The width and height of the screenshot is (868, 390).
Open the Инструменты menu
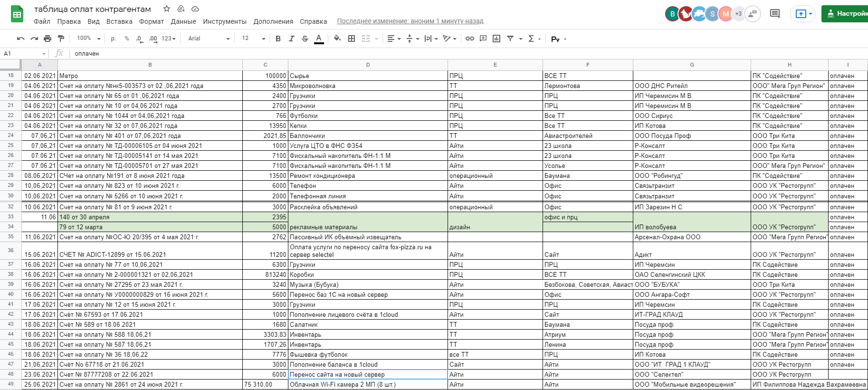pyautogui.click(x=225, y=21)
